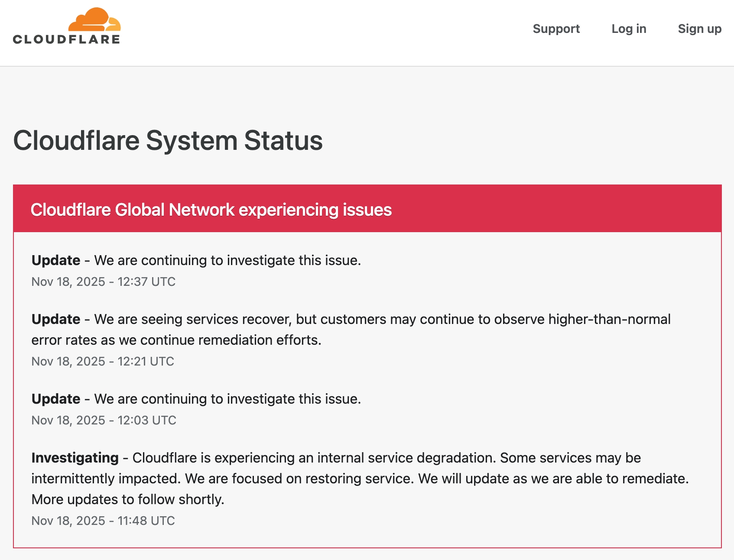
Task: Click the 11:48 UTC timestamp
Action: [103, 521]
